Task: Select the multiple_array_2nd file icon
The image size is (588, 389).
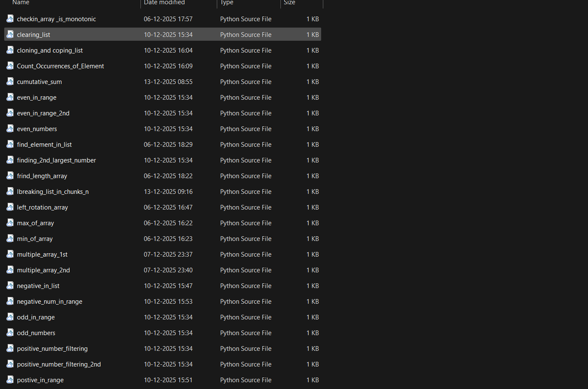Action: (10, 269)
